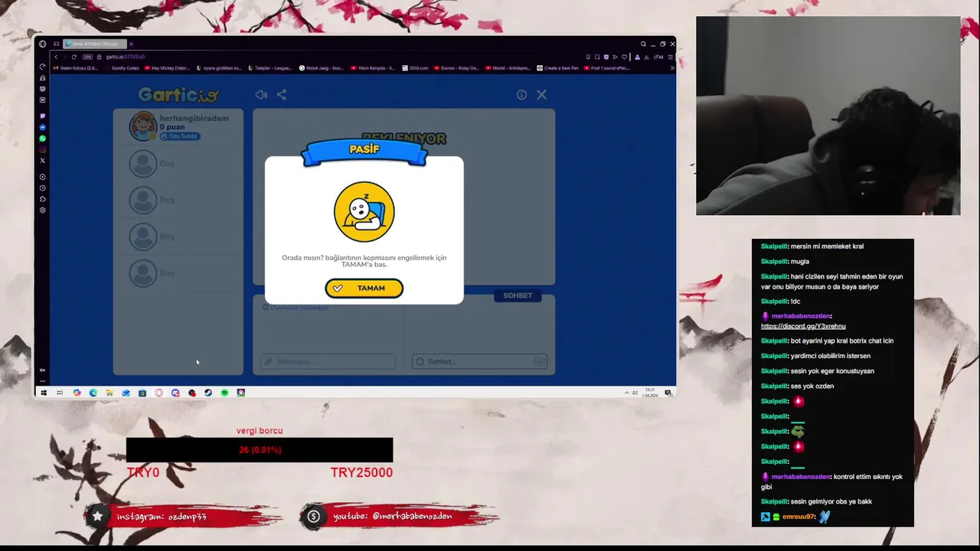This screenshot has width=980, height=551.
Task: Click the vergi borcu donation progress bar
Action: point(260,450)
